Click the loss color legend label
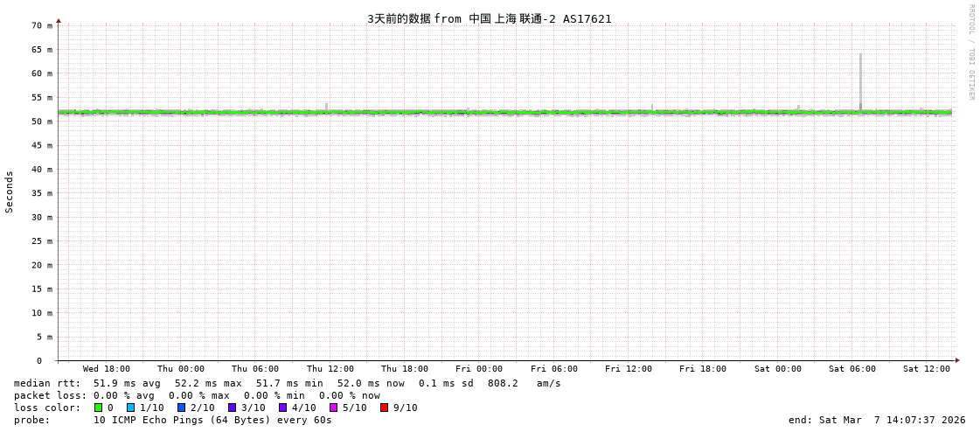 pos(47,408)
